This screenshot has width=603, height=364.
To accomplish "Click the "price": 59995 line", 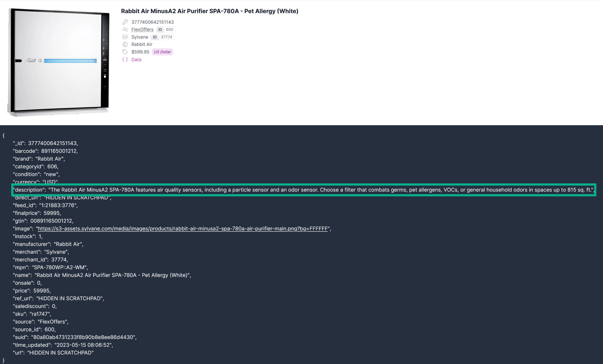I will (x=32, y=291).
